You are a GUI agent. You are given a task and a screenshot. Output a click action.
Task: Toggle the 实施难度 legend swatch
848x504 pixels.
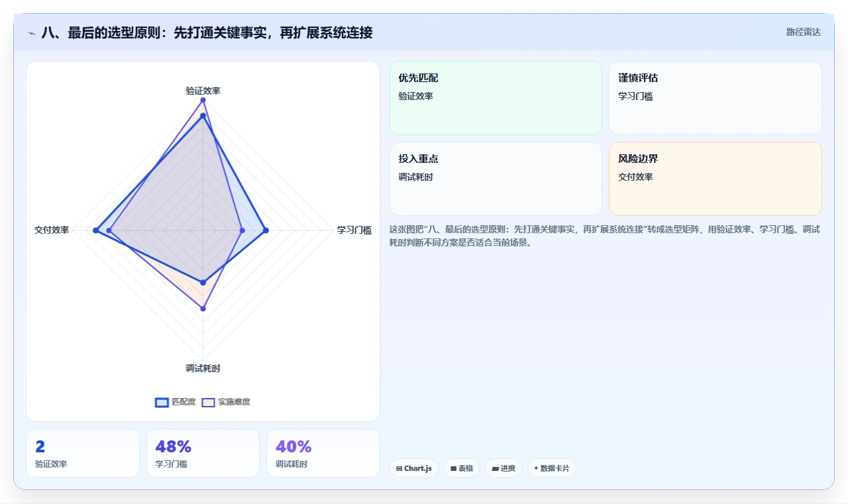208,402
